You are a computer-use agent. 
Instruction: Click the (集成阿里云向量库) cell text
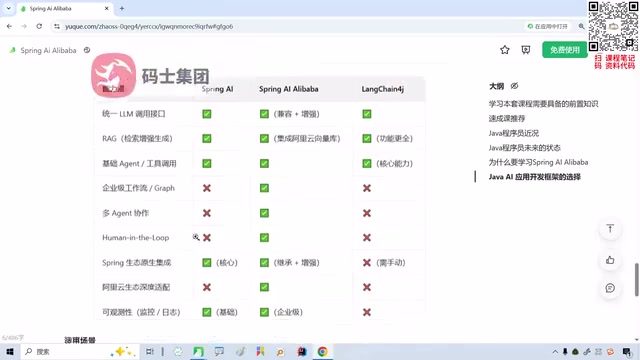(x=307, y=139)
